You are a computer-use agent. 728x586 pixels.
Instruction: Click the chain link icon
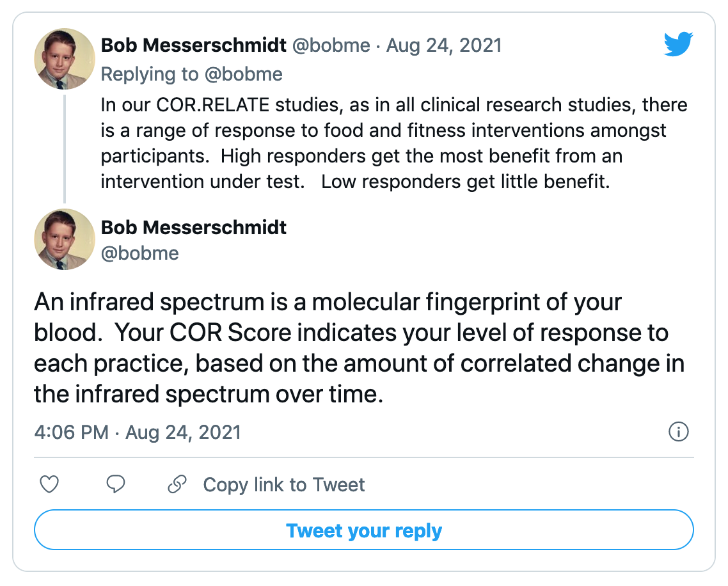tap(177, 484)
